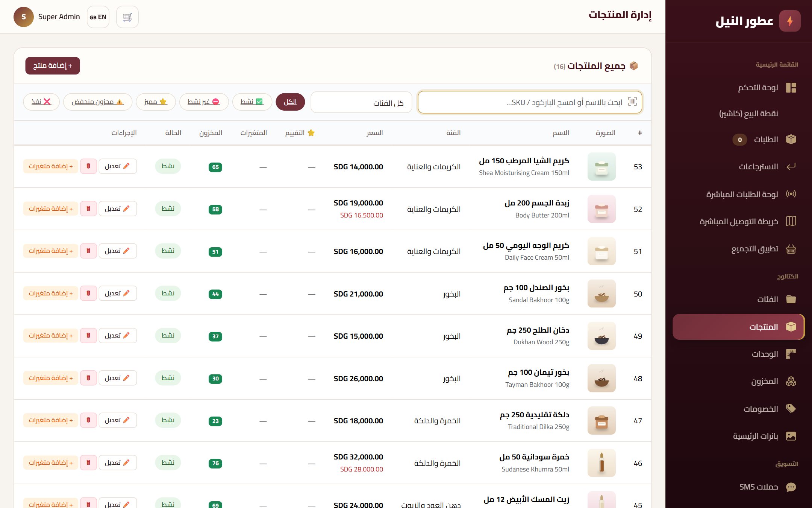Screen dimensions: 812x508
Task: Open الفئات categories in sidebar
Action: click(738, 300)
